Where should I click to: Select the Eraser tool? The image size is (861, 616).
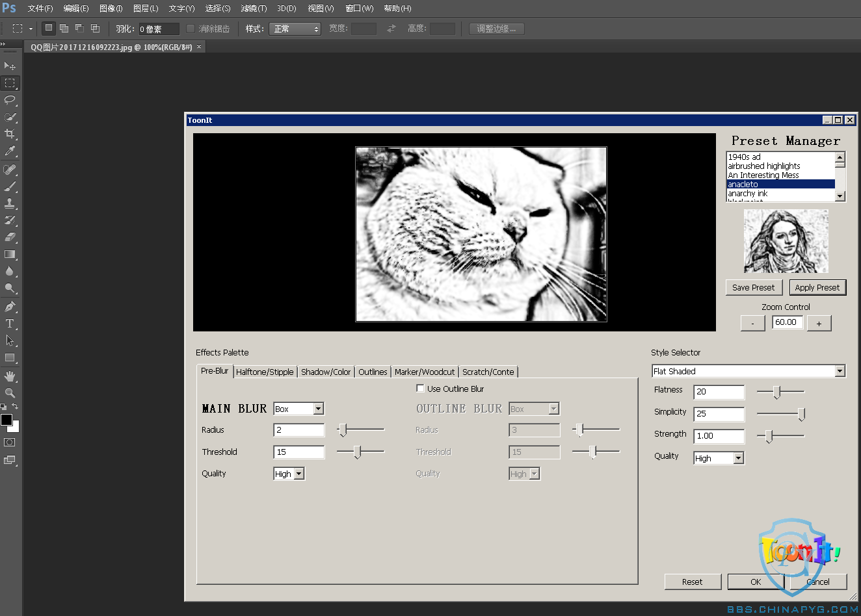point(10,237)
